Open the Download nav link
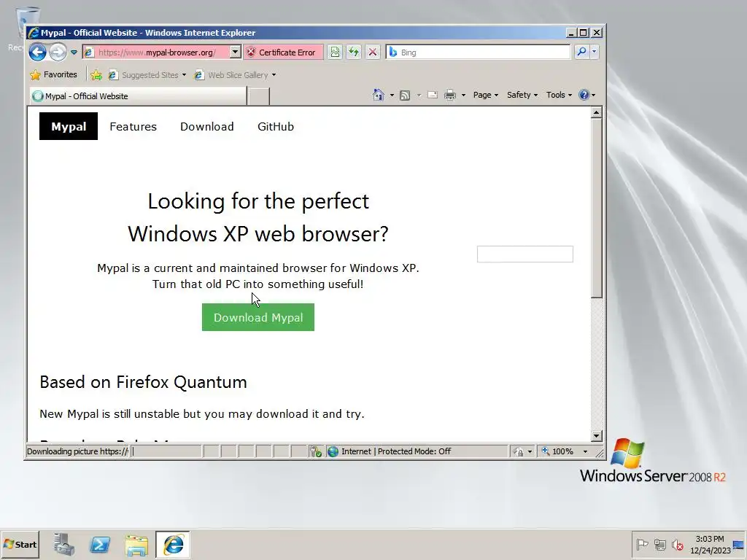Viewport: 747px width, 560px height. point(206,127)
